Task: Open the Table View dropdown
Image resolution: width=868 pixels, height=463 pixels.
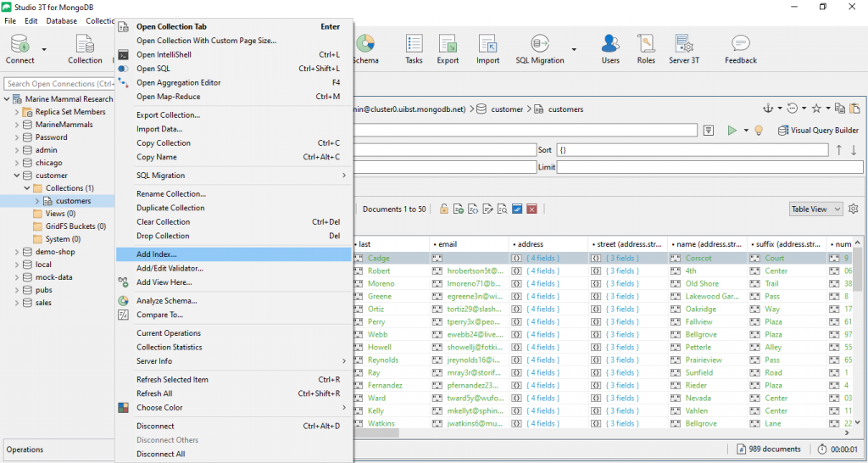Action: tap(816, 209)
